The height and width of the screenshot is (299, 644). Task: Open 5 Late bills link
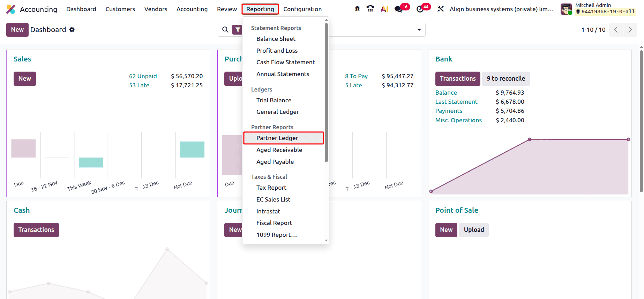click(x=353, y=85)
